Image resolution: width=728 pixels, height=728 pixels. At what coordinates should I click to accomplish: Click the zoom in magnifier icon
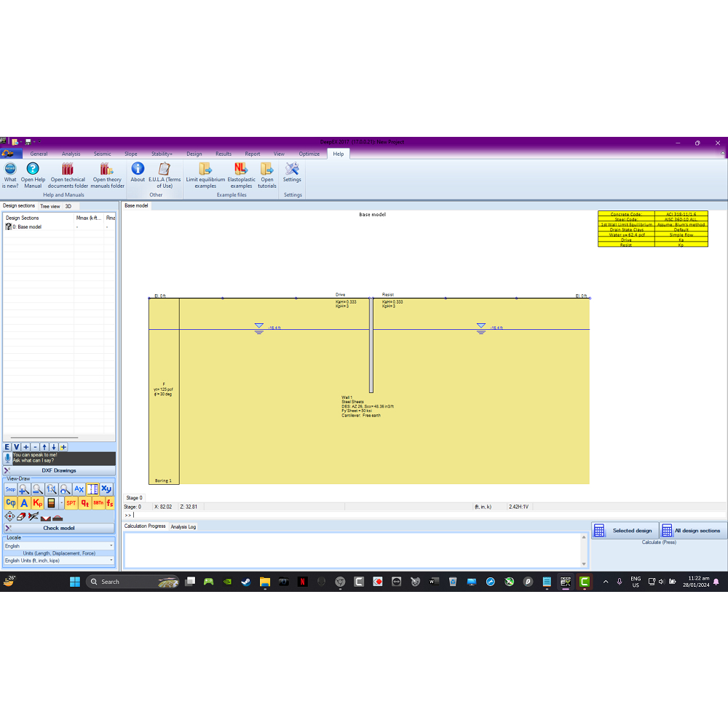pyautogui.click(x=24, y=489)
